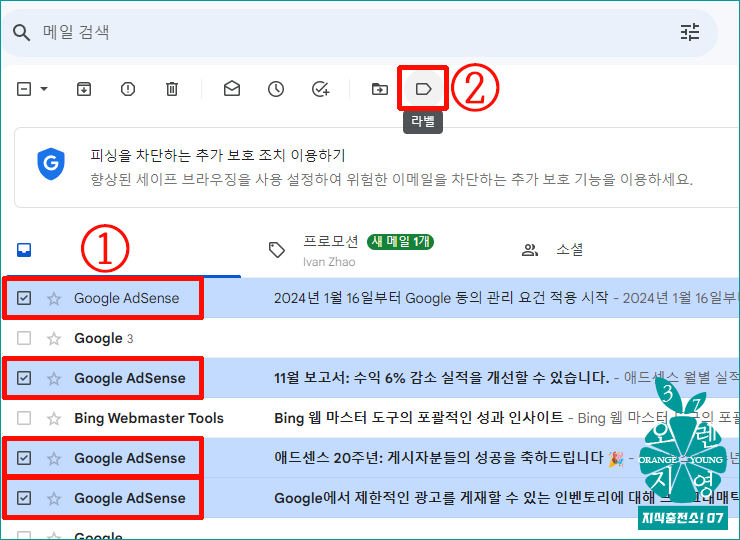
Task: Mark selected emails as unread
Action: point(232,89)
